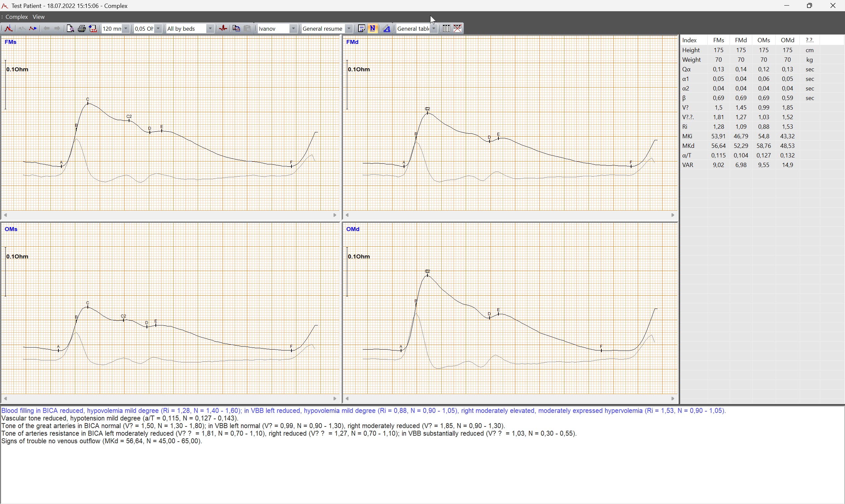Click the crossed-out table icon
Image resolution: width=845 pixels, height=504 pixels.
457,28
